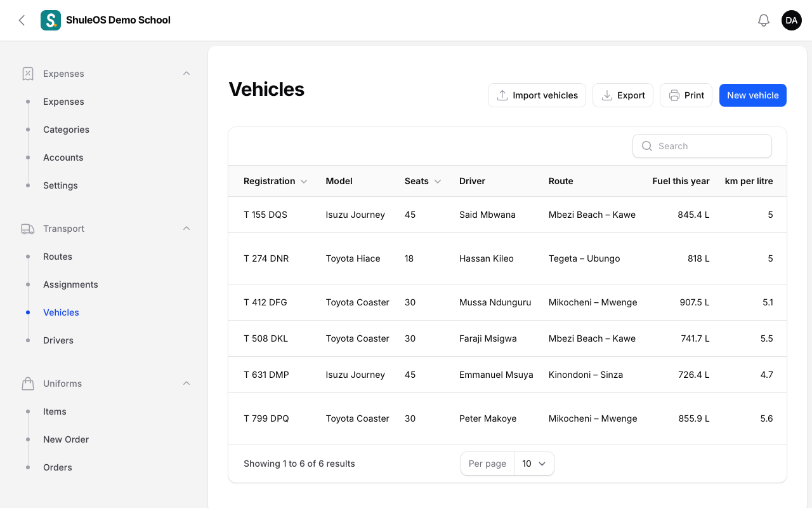Open Categories in sidebar
Screen dimensions: 812x508
[x=66, y=130]
